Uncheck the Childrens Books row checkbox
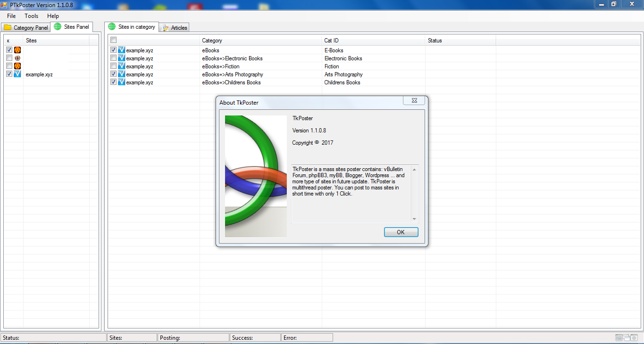This screenshot has height=344, width=644. coord(113,82)
